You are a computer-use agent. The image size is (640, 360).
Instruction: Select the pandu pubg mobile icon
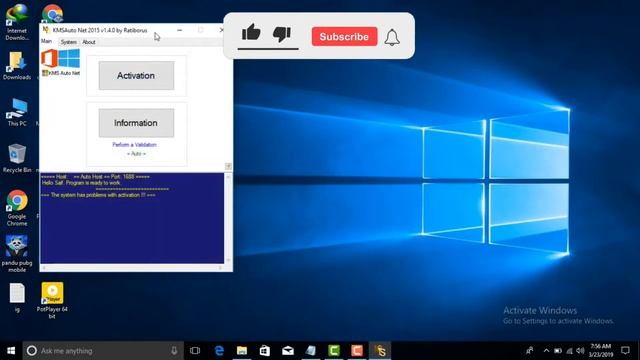[17, 253]
